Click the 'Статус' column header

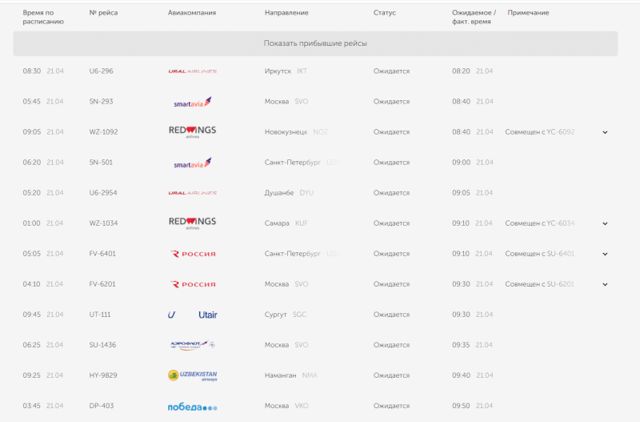click(384, 13)
